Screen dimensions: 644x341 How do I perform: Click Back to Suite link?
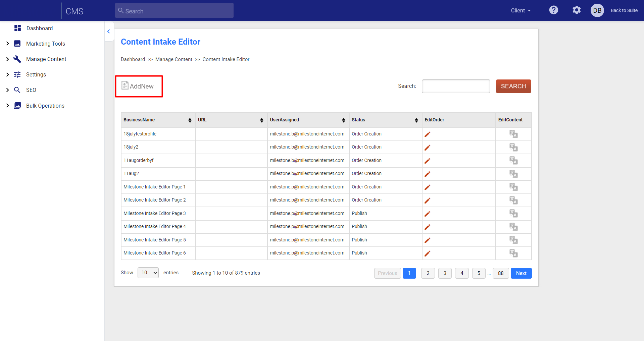pyautogui.click(x=624, y=10)
